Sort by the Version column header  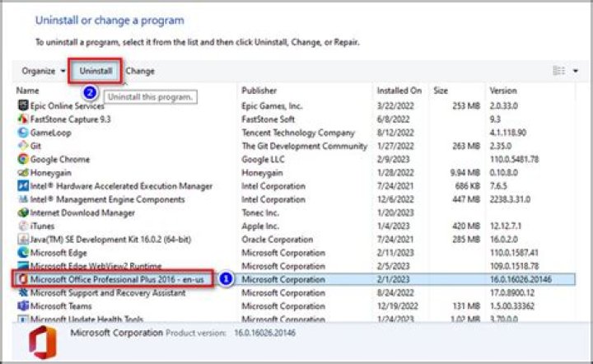tap(503, 91)
